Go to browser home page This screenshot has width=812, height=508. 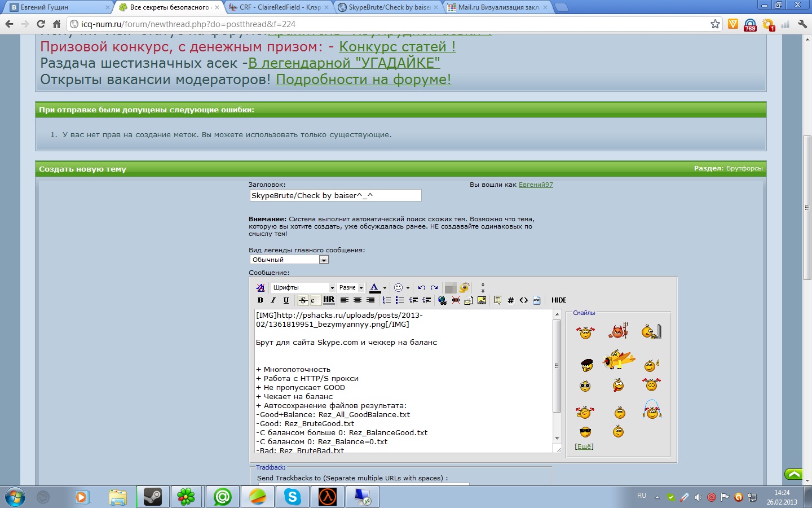click(56, 24)
